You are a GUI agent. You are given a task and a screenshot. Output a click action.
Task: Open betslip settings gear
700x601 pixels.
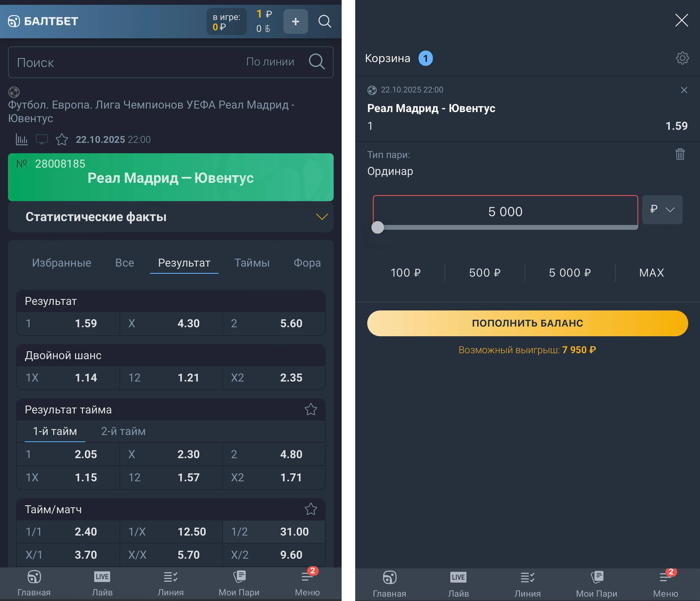pos(682,58)
